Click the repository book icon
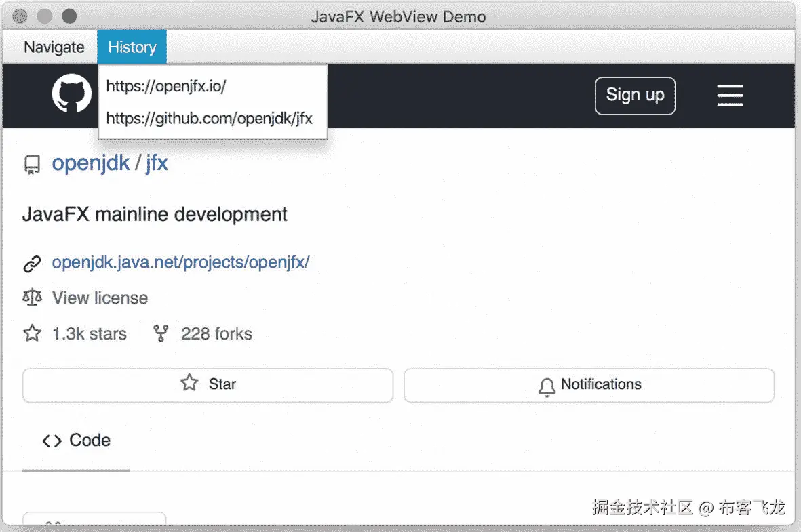This screenshot has width=801, height=532. (32, 165)
